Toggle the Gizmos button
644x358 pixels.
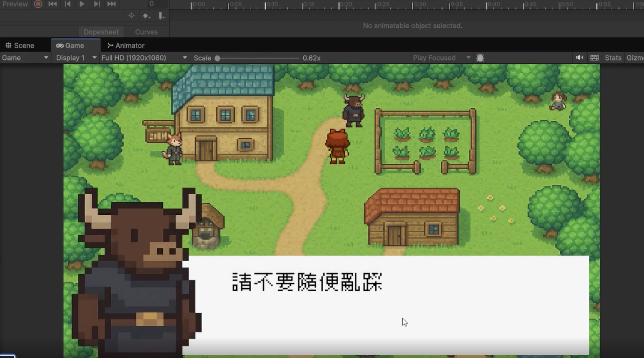635,58
